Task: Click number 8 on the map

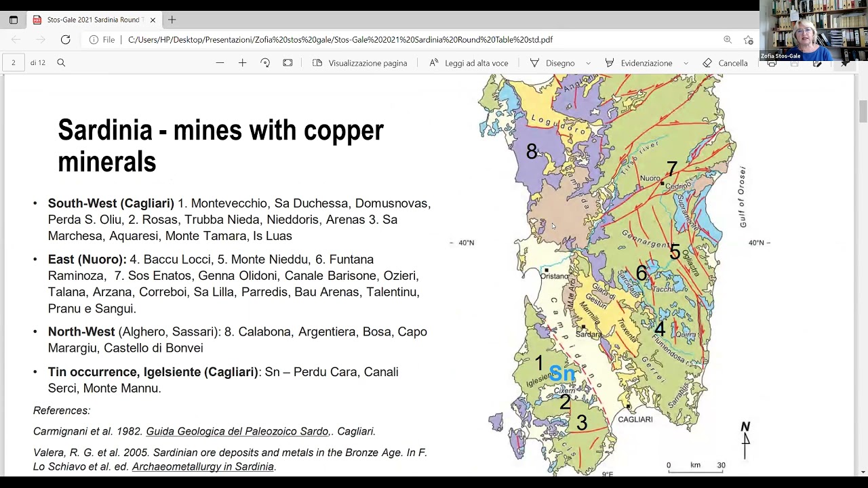Action: [532, 151]
